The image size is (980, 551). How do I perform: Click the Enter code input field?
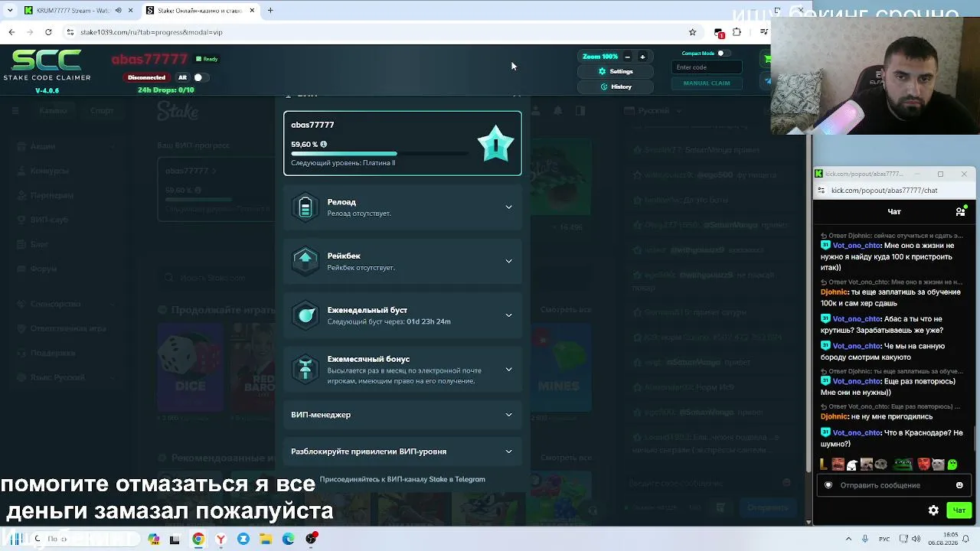point(706,67)
